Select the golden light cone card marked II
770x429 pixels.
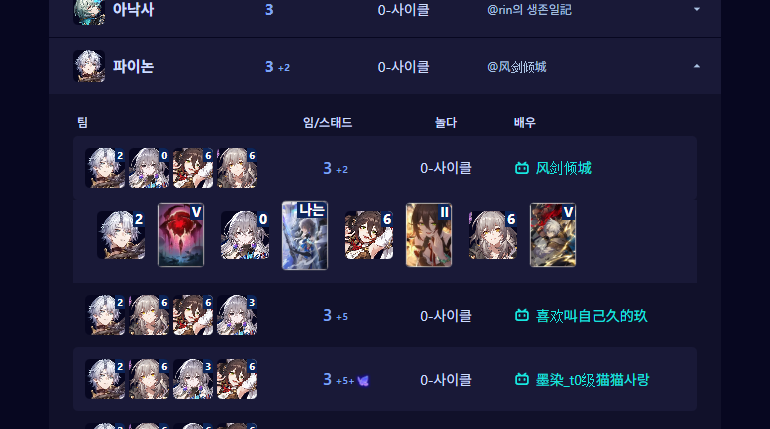pyautogui.click(x=429, y=235)
